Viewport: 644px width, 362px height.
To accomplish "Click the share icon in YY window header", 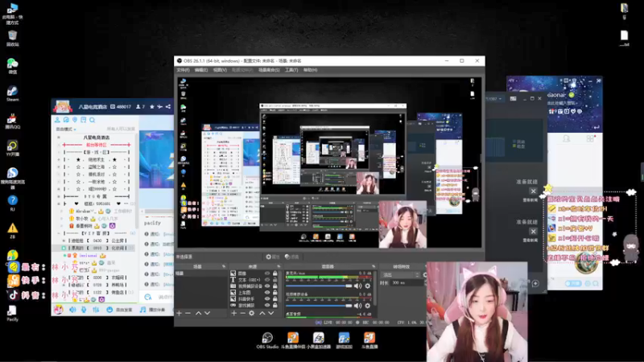I will (168, 107).
